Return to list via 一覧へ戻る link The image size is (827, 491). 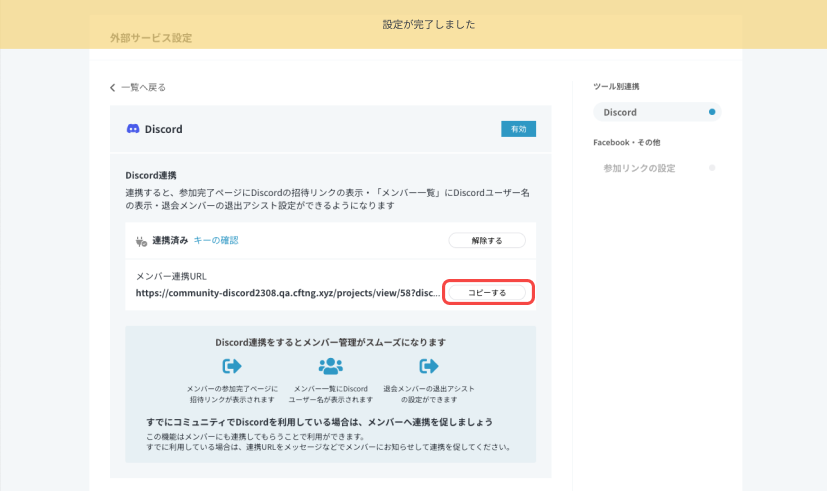point(143,88)
